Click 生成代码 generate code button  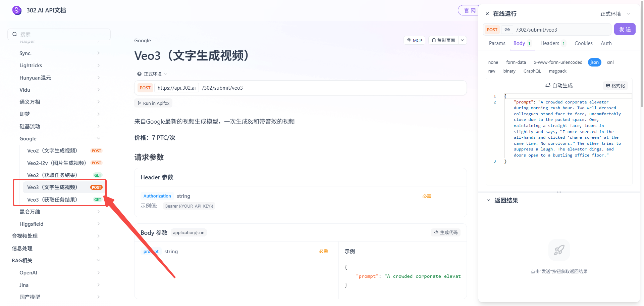[446, 232]
